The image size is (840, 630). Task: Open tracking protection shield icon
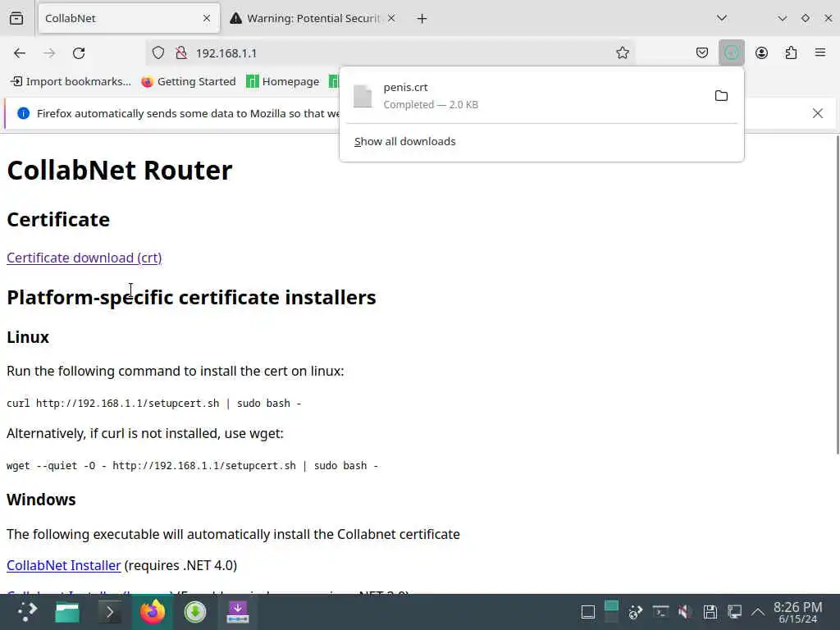tap(158, 53)
